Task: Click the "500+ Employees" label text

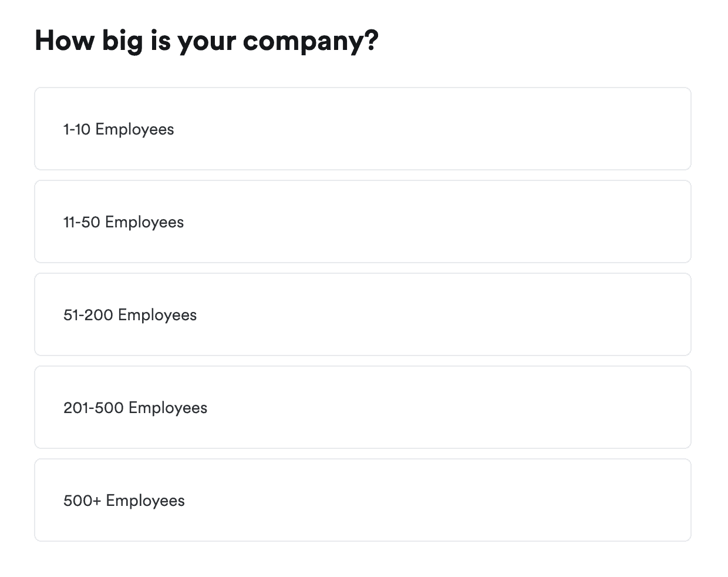Action: coord(124,501)
